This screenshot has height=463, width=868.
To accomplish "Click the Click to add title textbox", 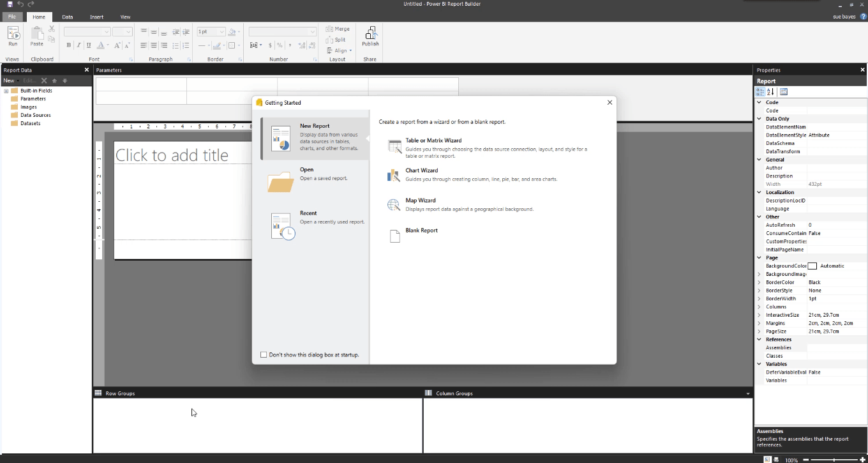I will (x=183, y=155).
